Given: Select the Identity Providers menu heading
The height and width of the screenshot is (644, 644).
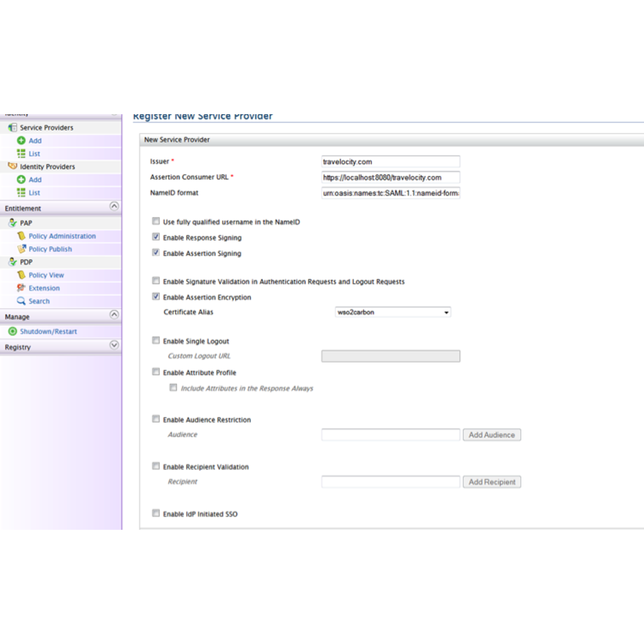Looking at the screenshot, I should (x=47, y=167).
